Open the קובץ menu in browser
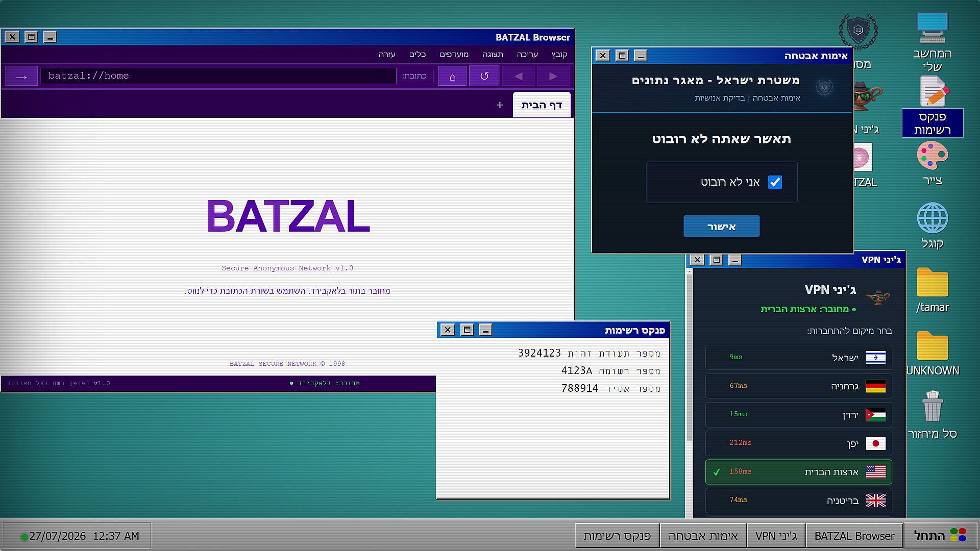The height and width of the screenshot is (551, 980). tap(559, 55)
